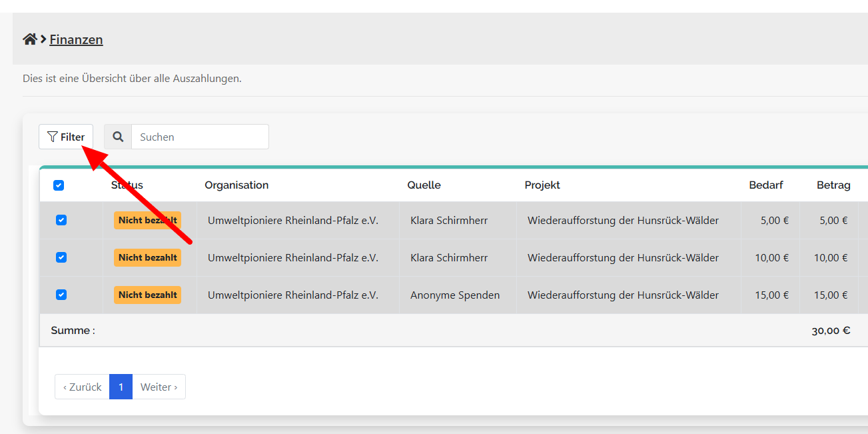Screen dimensions: 868x434
Task: Uncheck the 5,00 € row checkbox
Action: pyautogui.click(x=61, y=220)
